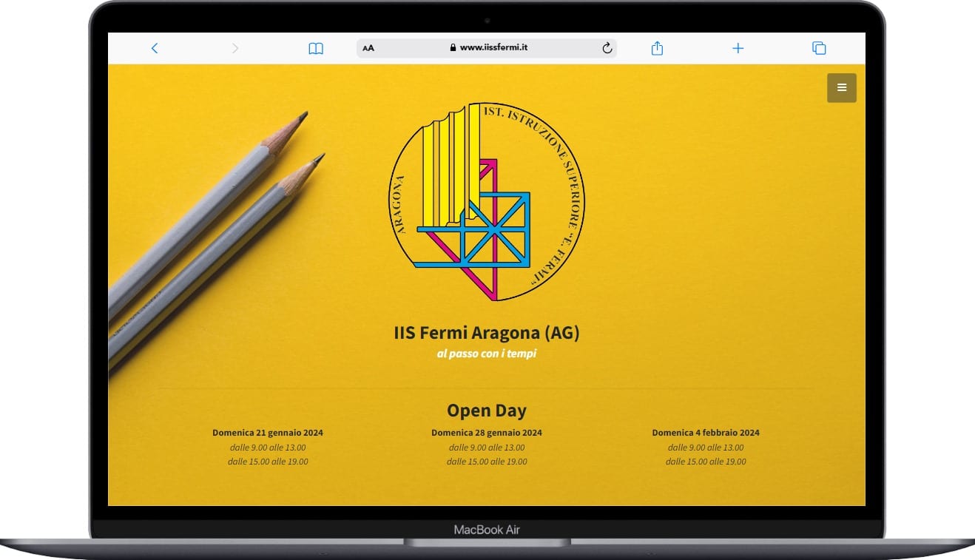Expand the hamburger menu on the page
This screenshot has height=560, width=975.
coord(841,88)
